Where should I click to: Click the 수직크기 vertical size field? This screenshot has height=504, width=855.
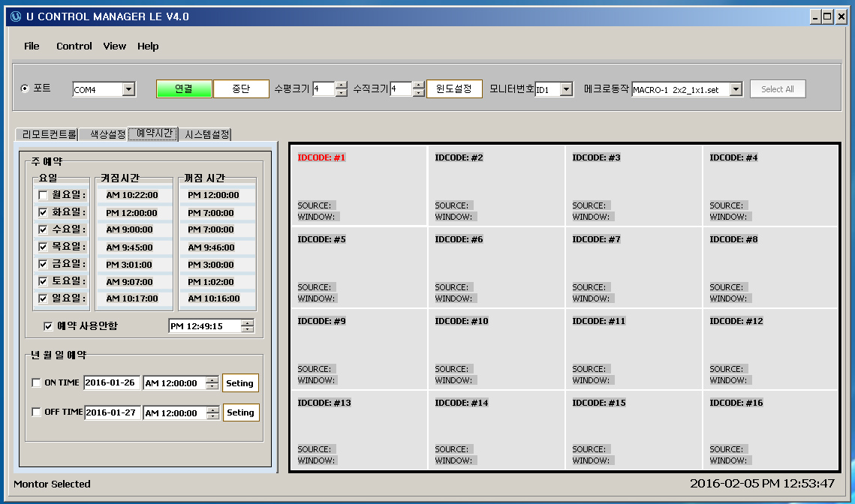401,88
